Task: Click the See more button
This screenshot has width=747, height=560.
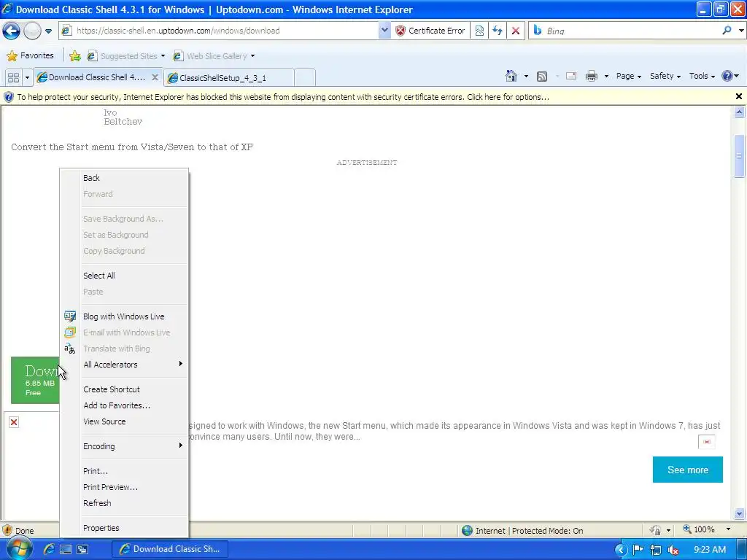Action: 687,470
